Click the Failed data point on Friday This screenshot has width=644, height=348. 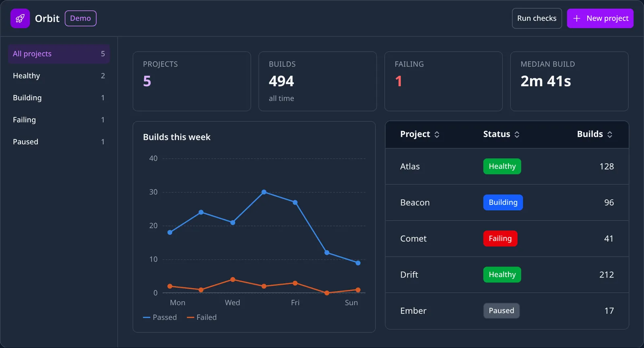tap(295, 283)
